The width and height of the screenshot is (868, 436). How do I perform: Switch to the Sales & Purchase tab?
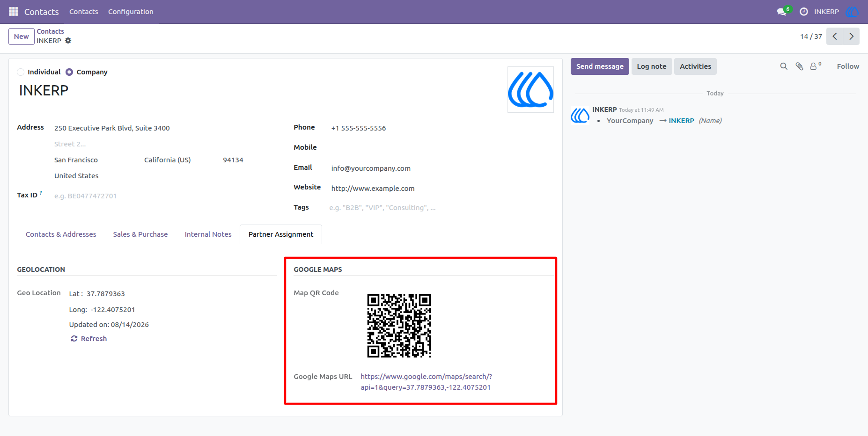(x=140, y=234)
